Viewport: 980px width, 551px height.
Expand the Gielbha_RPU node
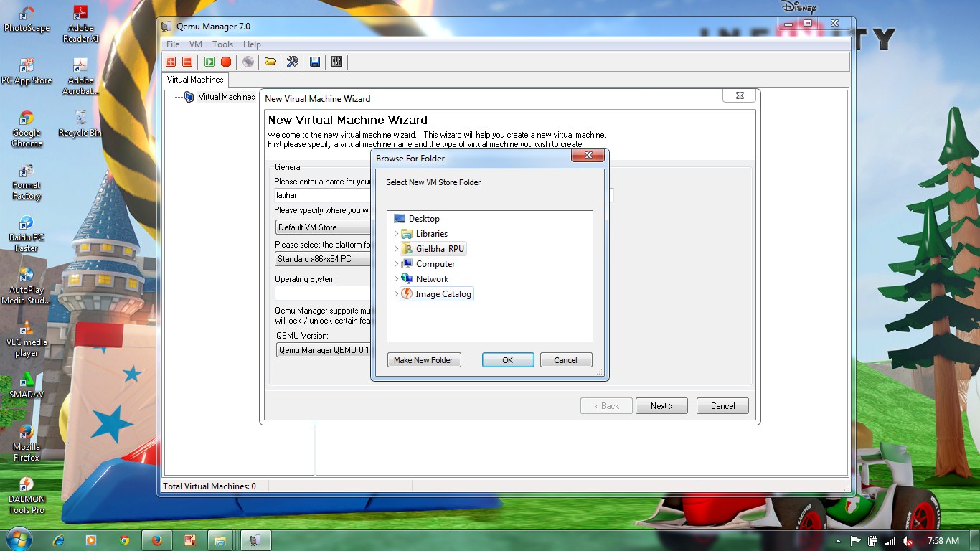[396, 249]
